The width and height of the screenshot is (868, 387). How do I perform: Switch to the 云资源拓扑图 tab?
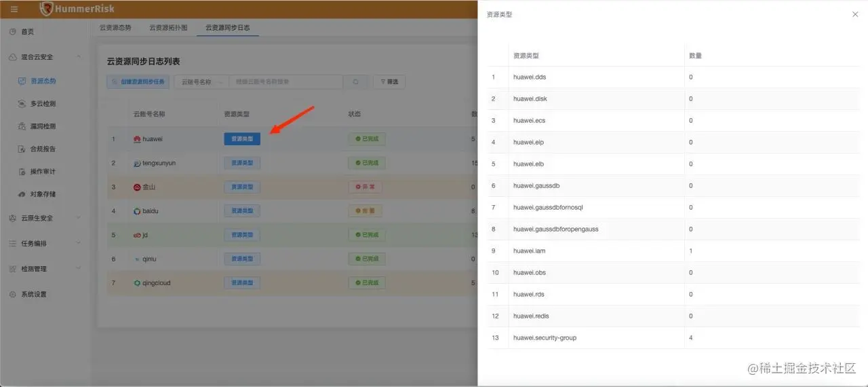click(168, 28)
